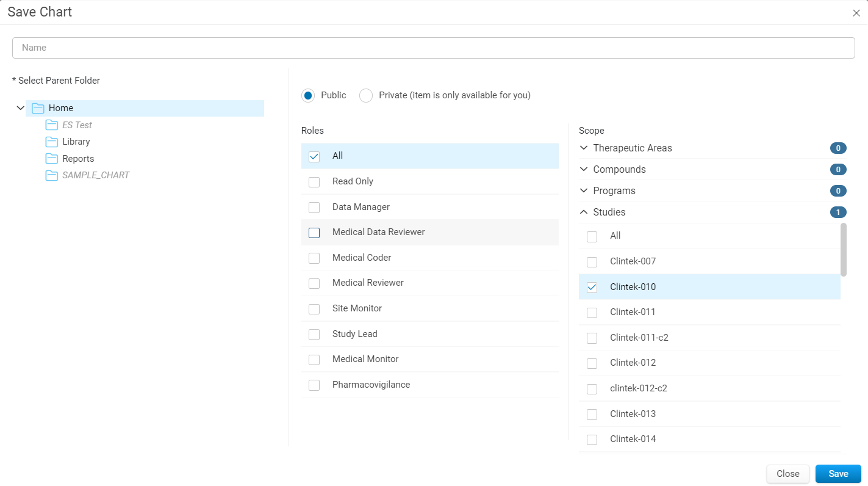868x486 pixels.
Task: Uncheck the All roles checkbox
Action: click(x=314, y=156)
